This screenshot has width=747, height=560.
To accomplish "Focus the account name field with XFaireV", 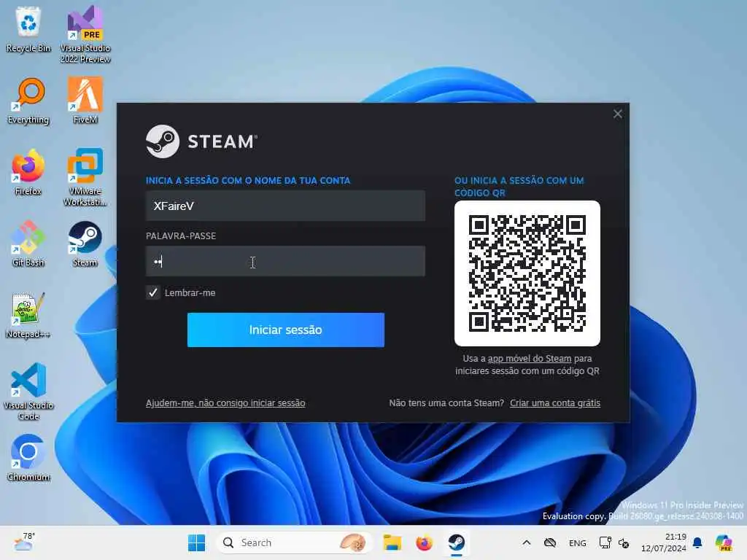I will 285,206.
